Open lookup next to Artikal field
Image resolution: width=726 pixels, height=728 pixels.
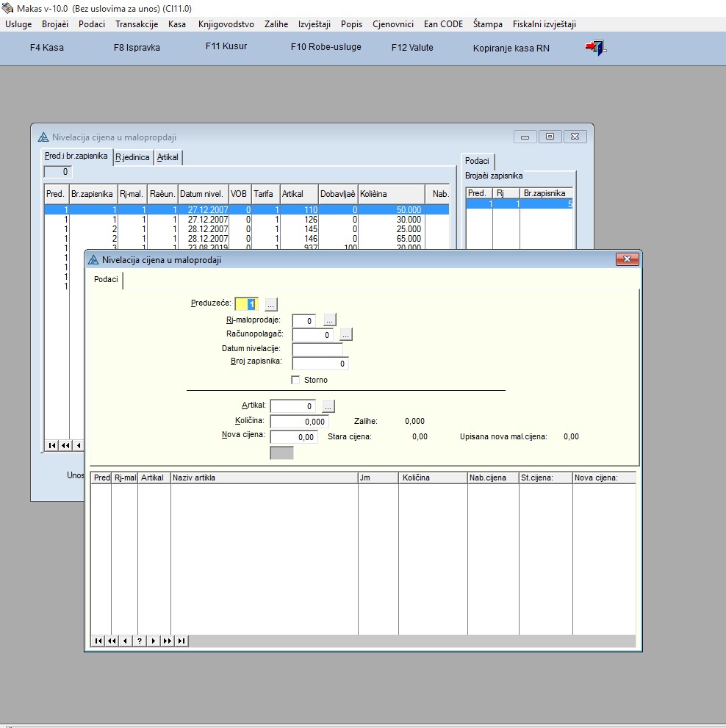(328, 406)
